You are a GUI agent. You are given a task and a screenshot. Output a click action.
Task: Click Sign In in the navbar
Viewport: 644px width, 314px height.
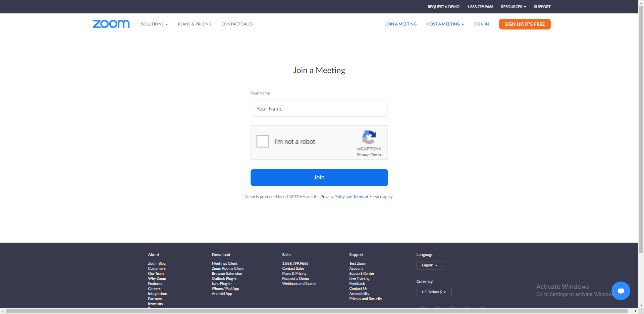[481, 24]
